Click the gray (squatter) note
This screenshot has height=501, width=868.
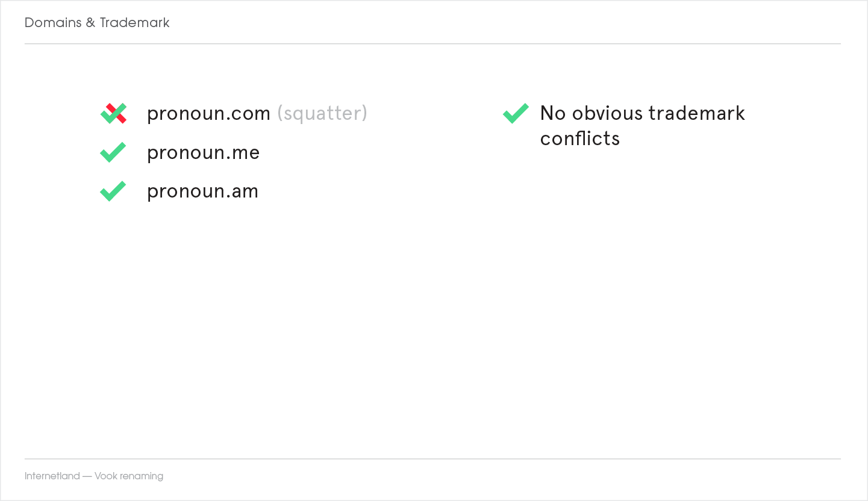click(x=322, y=113)
